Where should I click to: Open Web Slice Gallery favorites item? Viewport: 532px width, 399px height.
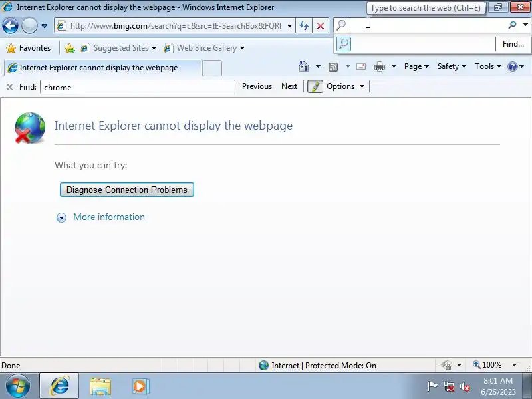[x=200, y=48]
